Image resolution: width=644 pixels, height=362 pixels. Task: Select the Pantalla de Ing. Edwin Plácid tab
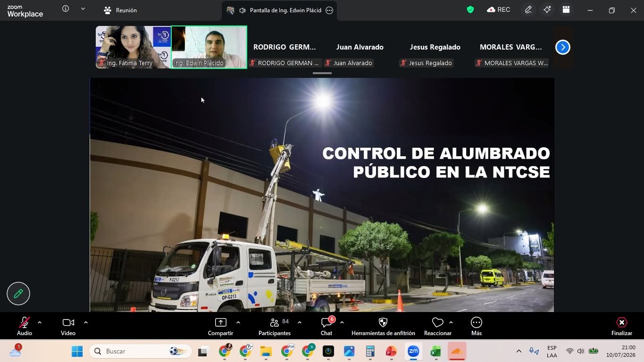pyautogui.click(x=279, y=10)
